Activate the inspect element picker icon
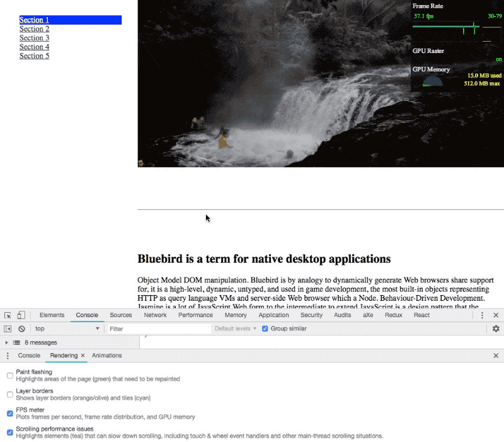 coord(8,315)
